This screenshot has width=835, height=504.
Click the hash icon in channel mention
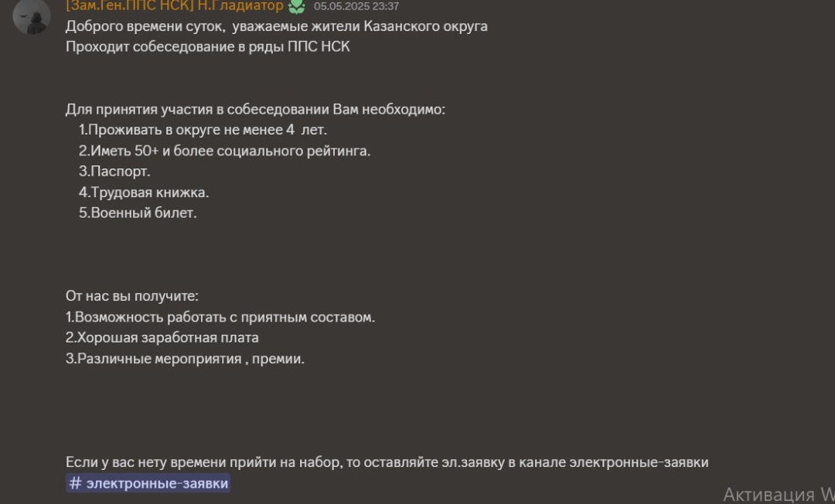coord(76,483)
